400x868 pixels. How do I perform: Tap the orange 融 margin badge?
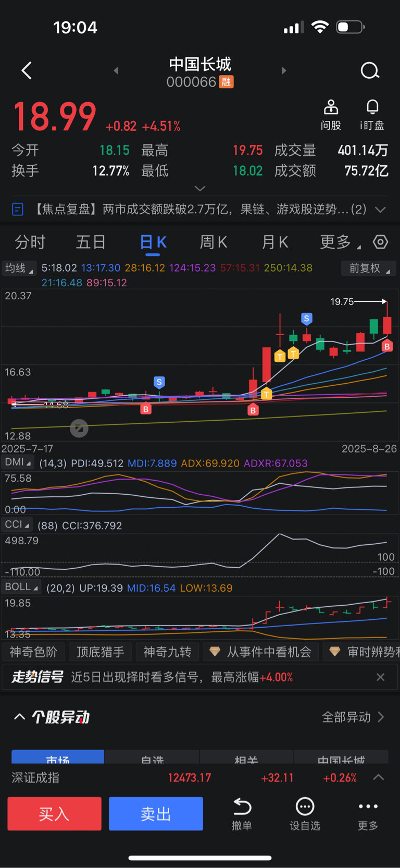coord(226,82)
